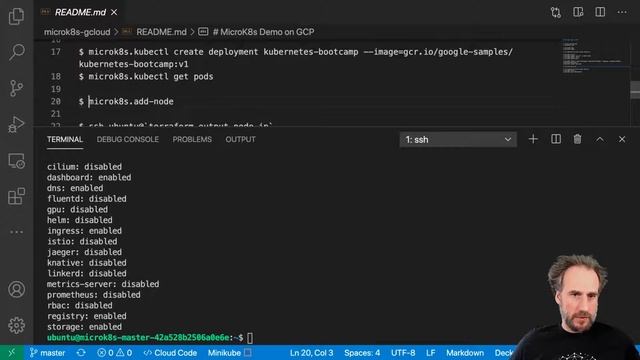The height and width of the screenshot is (360, 640).
Task: Open the Source Control view
Action: click(16, 88)
